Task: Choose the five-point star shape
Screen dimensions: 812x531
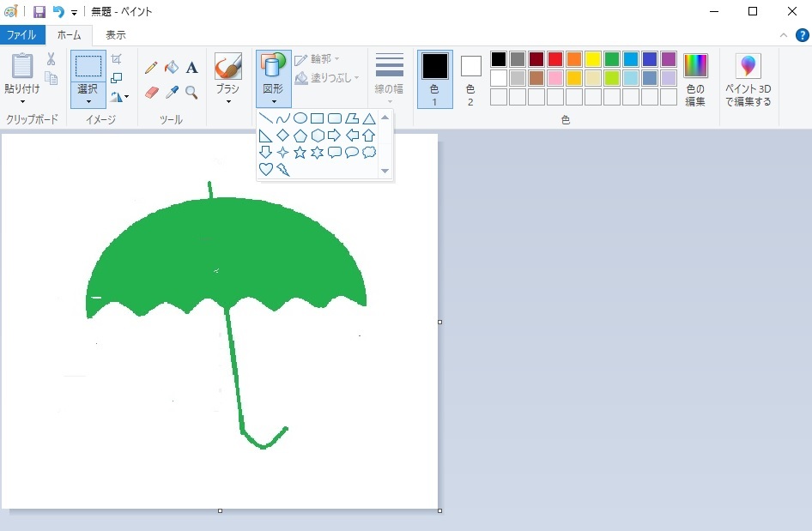Action: [x=300, y=153]
